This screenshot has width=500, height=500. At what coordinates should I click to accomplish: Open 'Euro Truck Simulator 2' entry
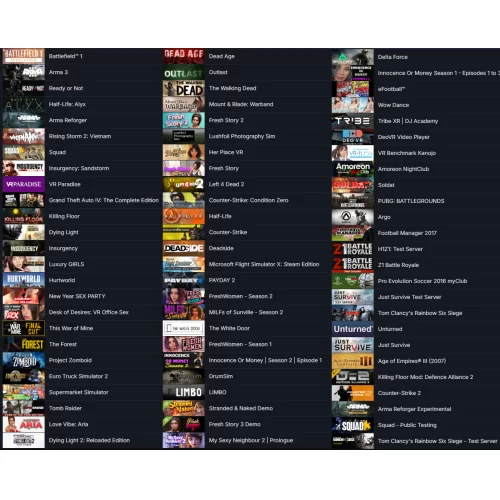[x=78, y=376]
